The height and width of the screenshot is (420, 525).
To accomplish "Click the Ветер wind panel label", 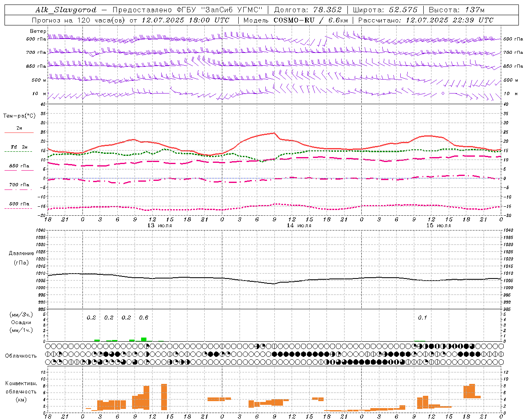I will click(x=38, y=31).
